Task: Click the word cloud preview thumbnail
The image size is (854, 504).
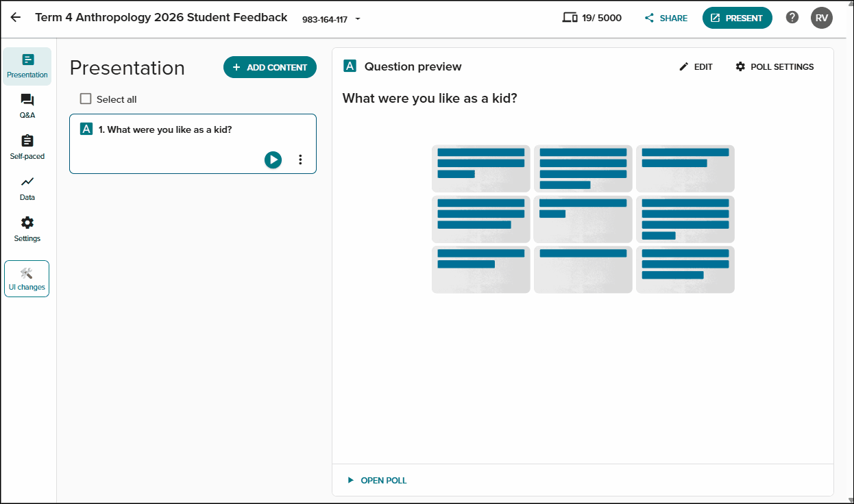Action: 583,219
